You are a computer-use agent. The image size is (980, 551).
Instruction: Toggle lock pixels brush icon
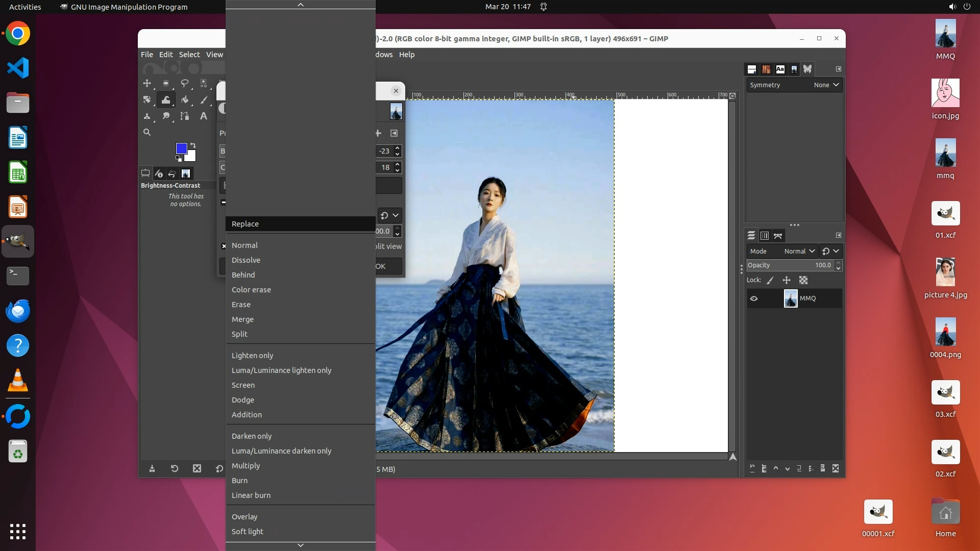(x=770, y=280)
